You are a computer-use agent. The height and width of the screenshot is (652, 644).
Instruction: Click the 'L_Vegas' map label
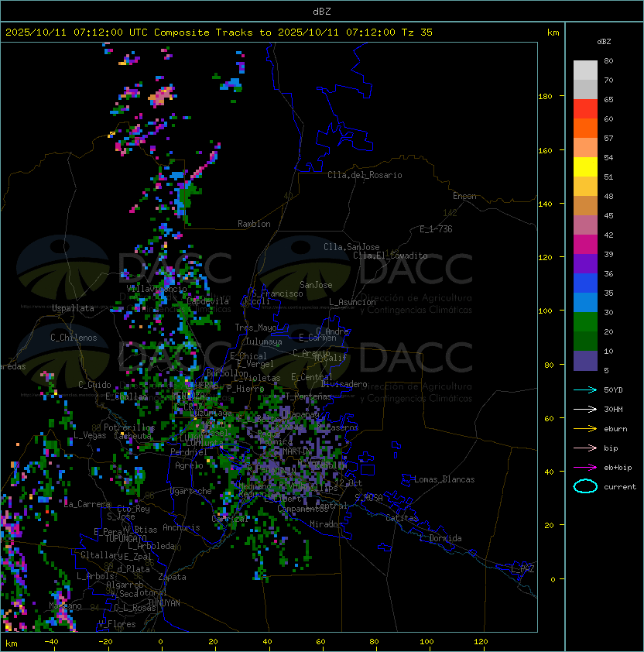90,435
